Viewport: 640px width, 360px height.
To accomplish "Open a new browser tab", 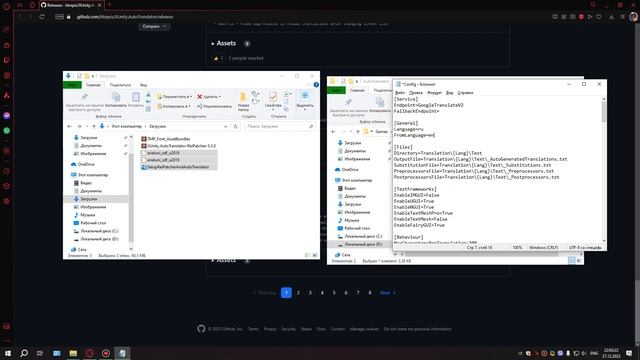I will pos(109,5).
